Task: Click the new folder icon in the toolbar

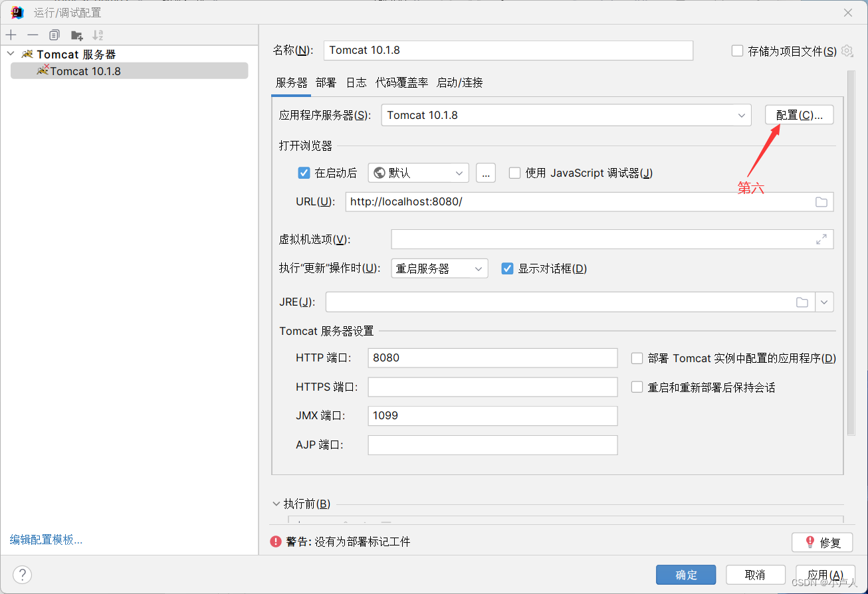Action: pyautogui.click(x=76, y=35)
